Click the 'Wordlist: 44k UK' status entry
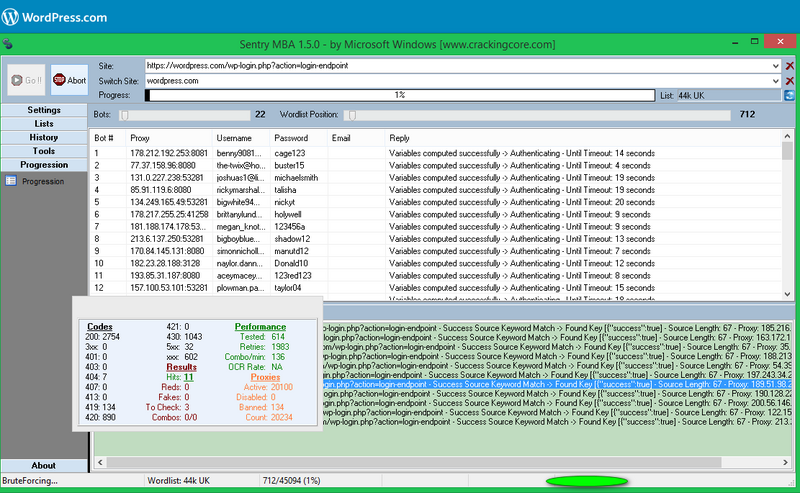 179,481
